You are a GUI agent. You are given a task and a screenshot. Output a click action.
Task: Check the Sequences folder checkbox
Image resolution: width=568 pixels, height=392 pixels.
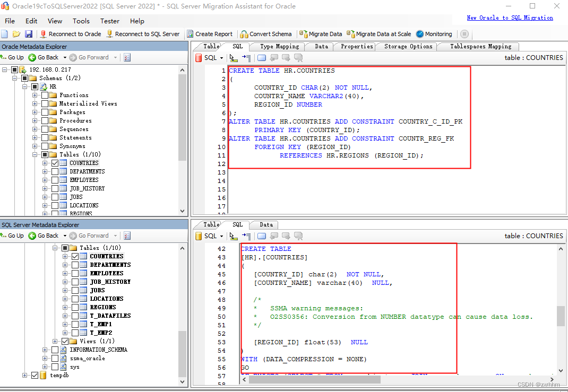(45, 129)
